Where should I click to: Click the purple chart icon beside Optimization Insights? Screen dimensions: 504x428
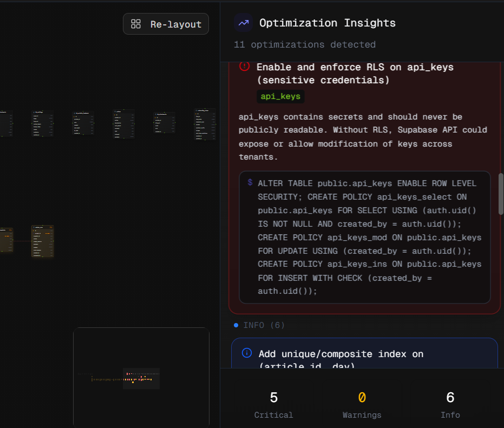point(243,23)
